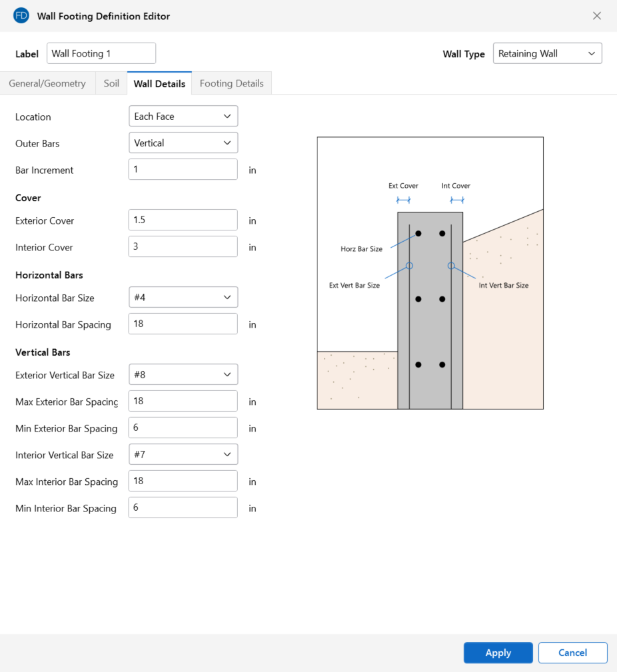Select the Interior Cover value field
The width and height of the screenshot is (617, 672).
click(x=183, y=247)
